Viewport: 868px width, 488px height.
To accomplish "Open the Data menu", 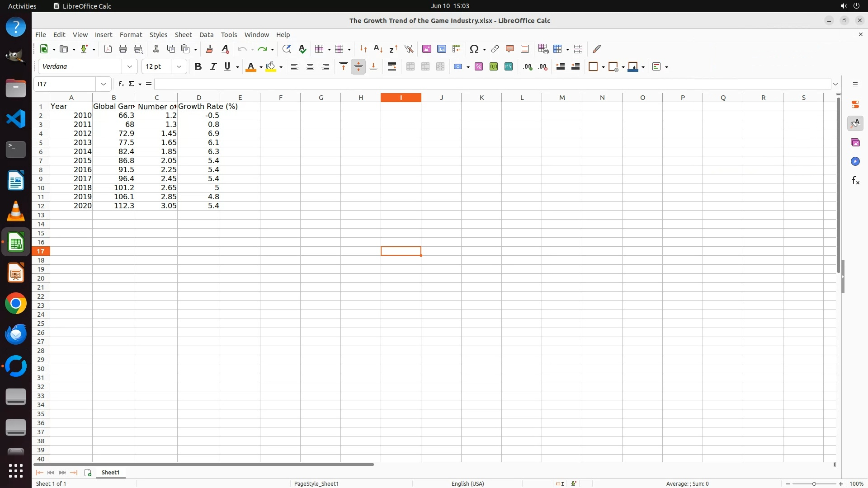I will pyautogui.click(x=206, y=35).
